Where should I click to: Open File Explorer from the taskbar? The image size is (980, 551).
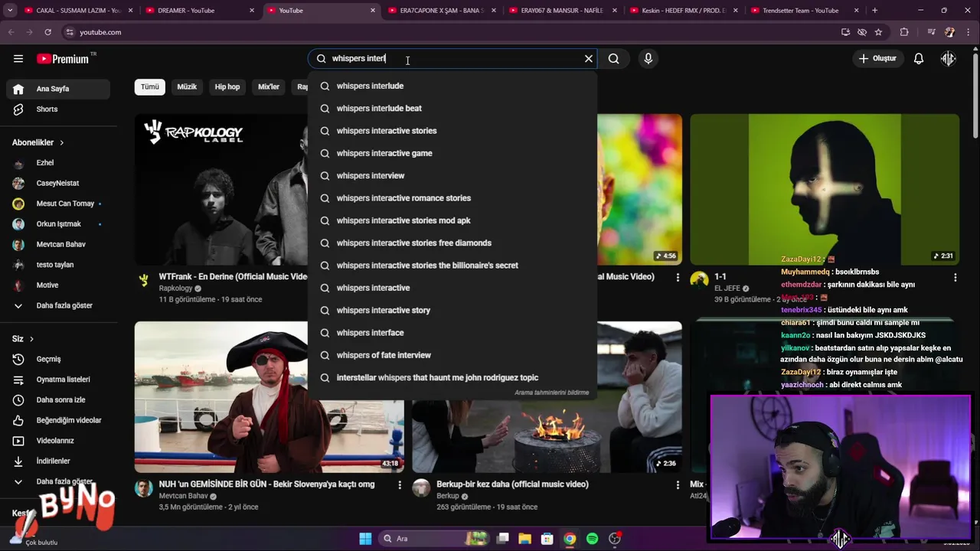coord(525,539)
